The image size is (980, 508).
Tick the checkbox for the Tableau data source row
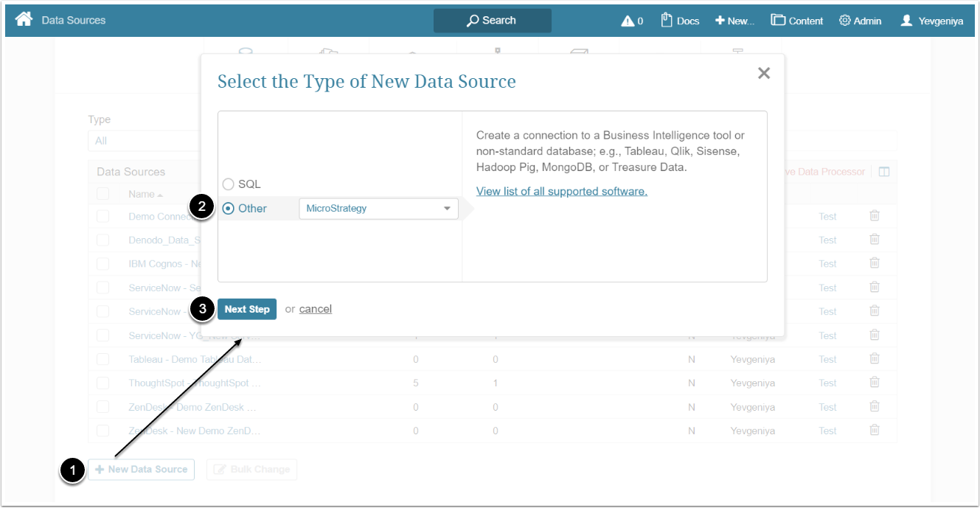pos(102,359)
